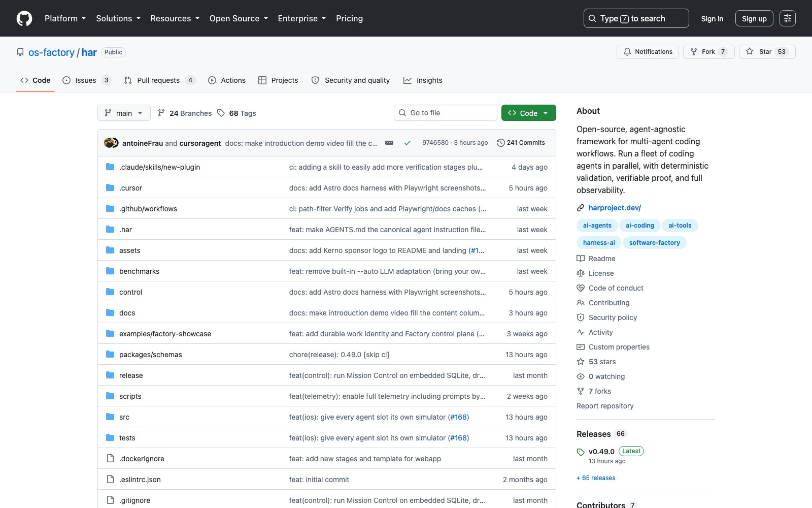Click the scripts folder icon

pos(110,396)
